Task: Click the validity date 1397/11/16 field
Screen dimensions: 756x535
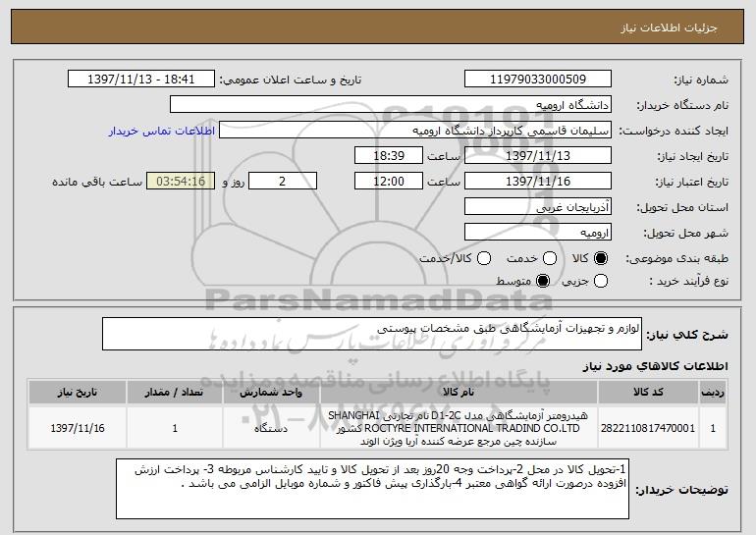Action: (x=538, y=182)
